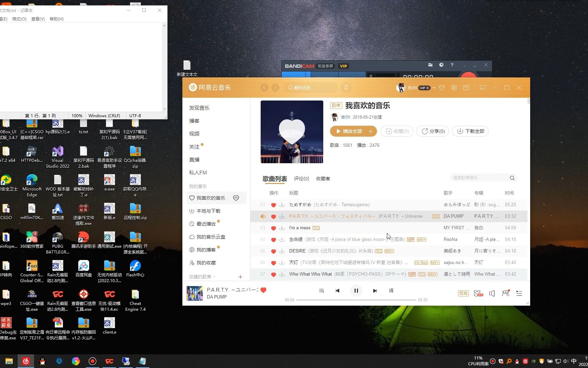588x368 pixels.
Task: Navigate back with the header arrow
Action: pyautogui.click(x=264, y=88)
